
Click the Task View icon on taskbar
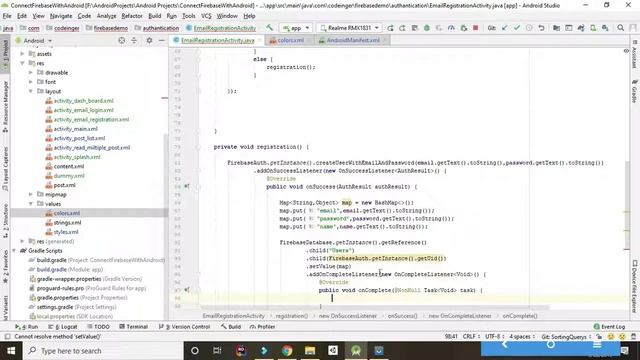click(x=217, y=351)
